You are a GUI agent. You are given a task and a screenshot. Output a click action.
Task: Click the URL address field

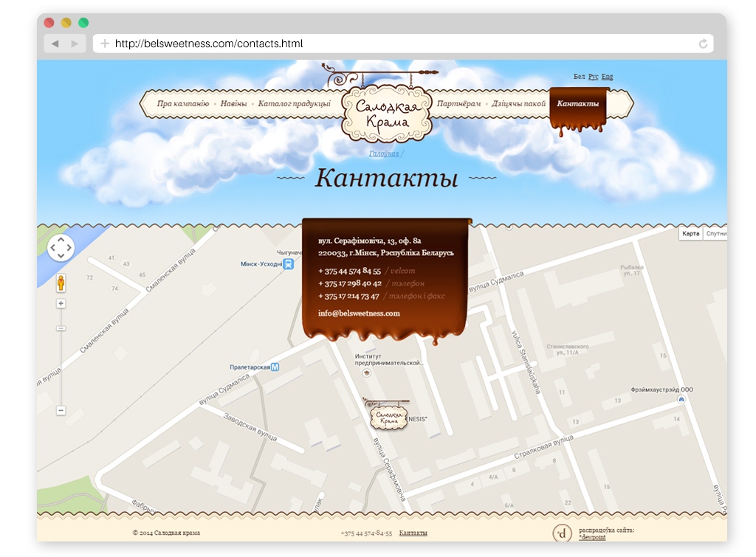click(x=402, y=44)
